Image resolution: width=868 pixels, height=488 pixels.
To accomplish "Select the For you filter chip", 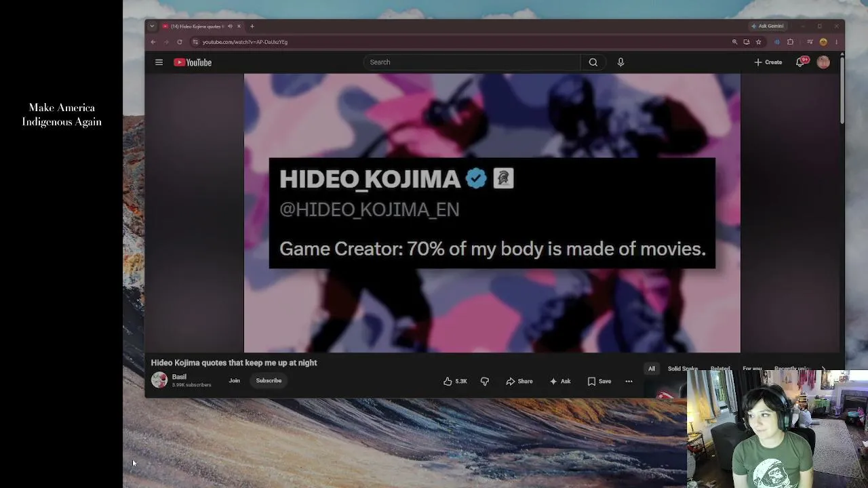I will coord(752,369).
